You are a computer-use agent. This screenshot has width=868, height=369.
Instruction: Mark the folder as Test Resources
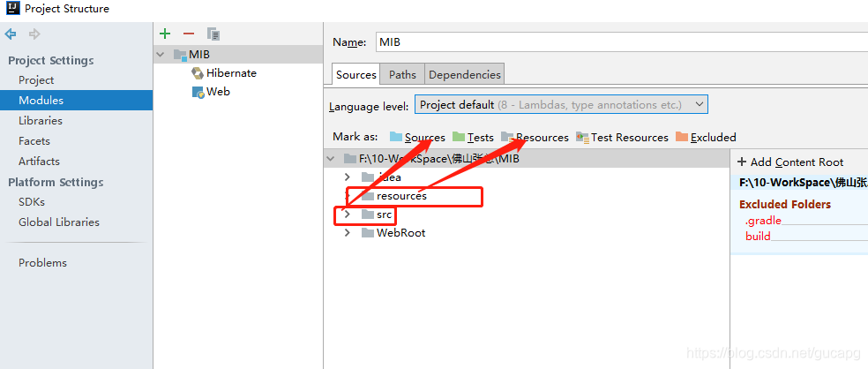tap(622, 138)
